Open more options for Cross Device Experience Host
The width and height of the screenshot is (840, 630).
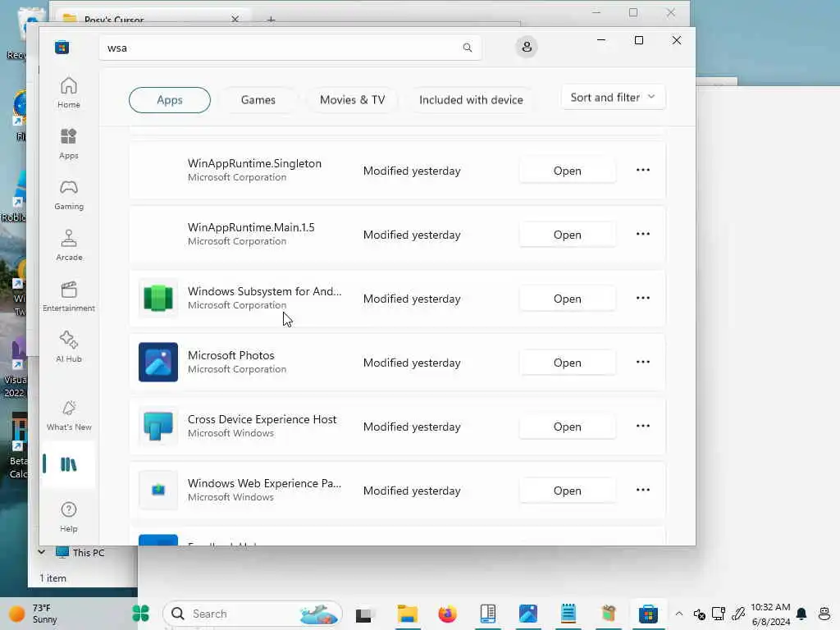pos(643,427)
